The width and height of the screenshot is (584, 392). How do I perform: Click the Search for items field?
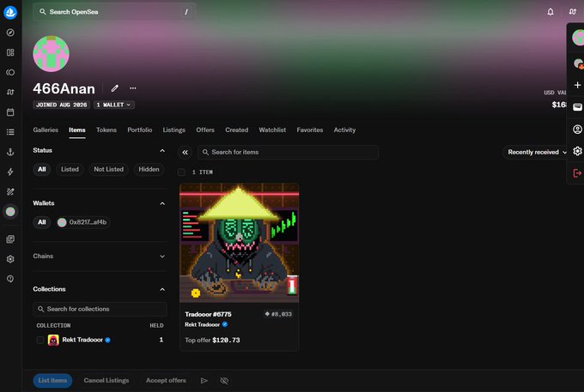[x=288, y=152]
